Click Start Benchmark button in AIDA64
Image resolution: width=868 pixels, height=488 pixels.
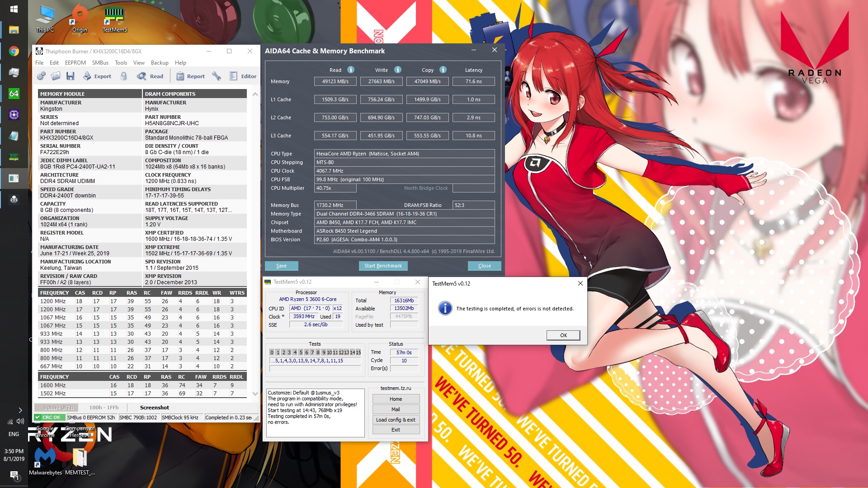(383, 266)
